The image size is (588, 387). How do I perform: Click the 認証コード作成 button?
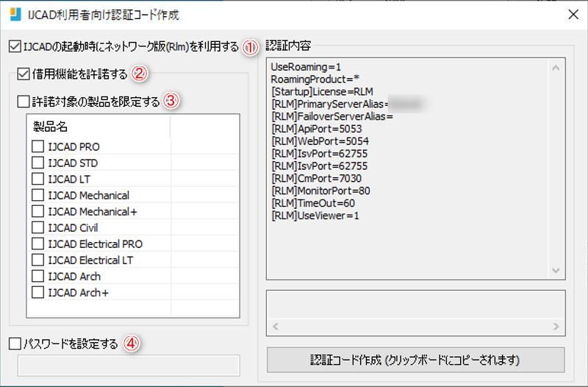tap(415, 360)
